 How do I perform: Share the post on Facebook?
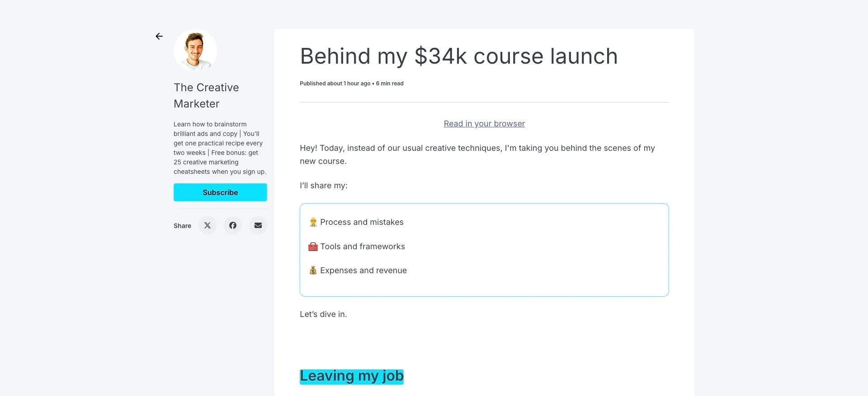click(x=233, y=225)
